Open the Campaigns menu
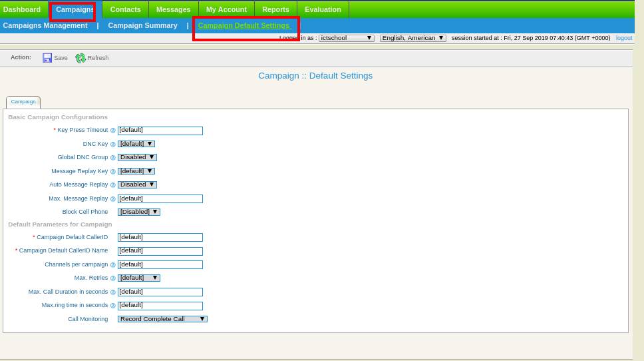644x361 pixels. (x=75, y=9)
